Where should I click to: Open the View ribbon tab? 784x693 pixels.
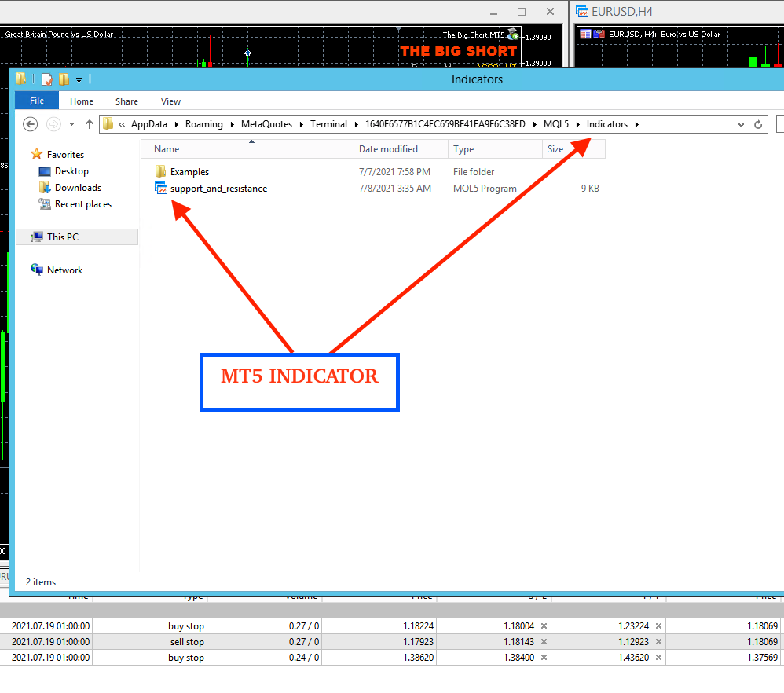tap(170, 101)
